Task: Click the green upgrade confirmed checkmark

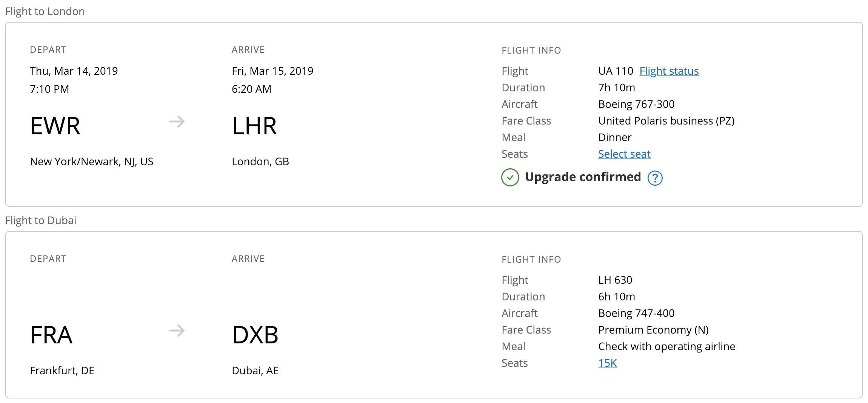Action: click(x=510, y=177)
